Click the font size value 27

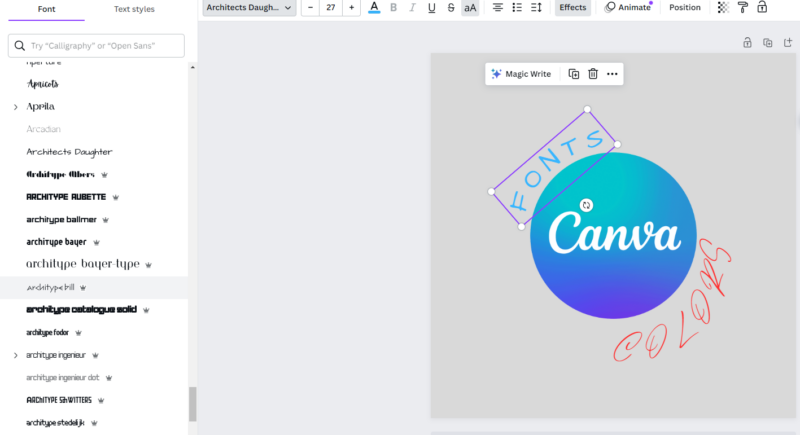(331, 8)
